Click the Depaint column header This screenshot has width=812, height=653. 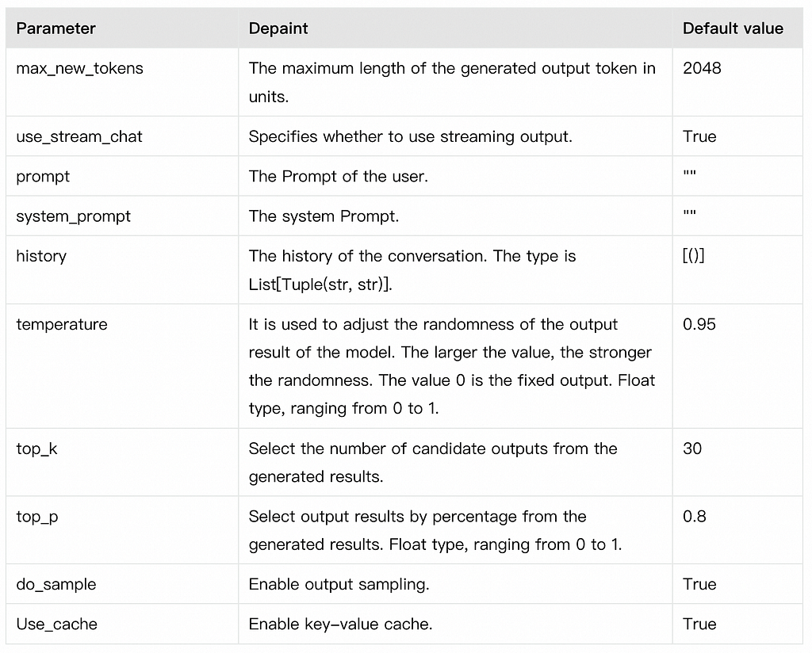coord(278,29)
